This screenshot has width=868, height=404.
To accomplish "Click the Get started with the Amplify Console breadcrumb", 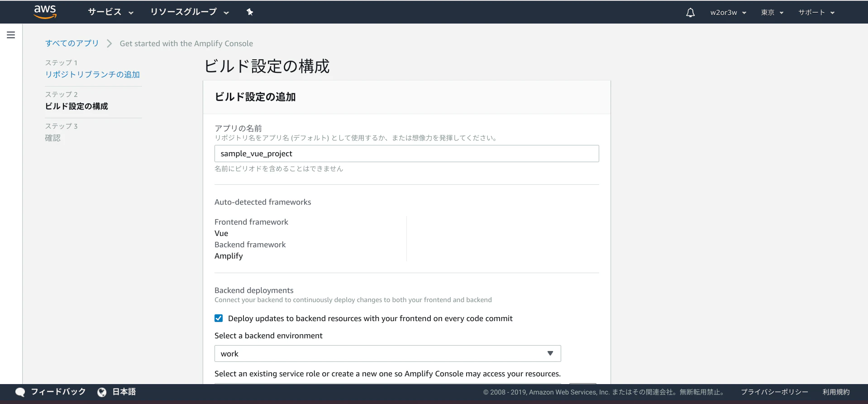I will point(186,43).
